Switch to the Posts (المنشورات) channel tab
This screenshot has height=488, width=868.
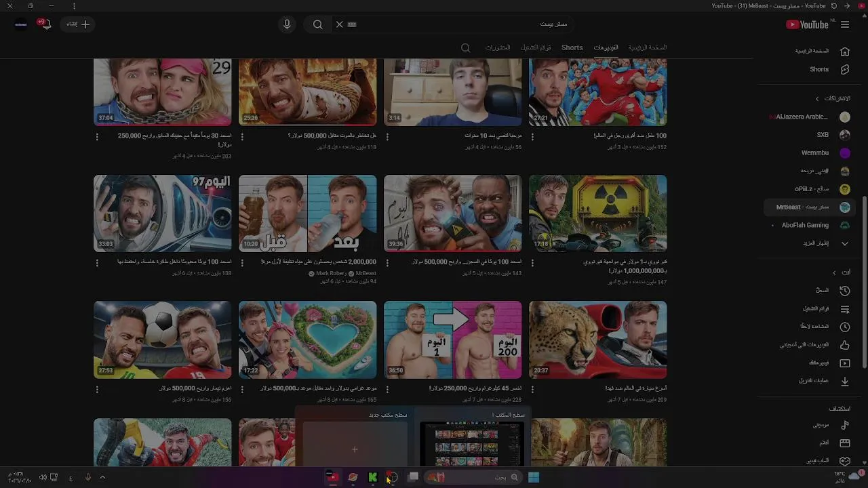click(x=497, y=47)
